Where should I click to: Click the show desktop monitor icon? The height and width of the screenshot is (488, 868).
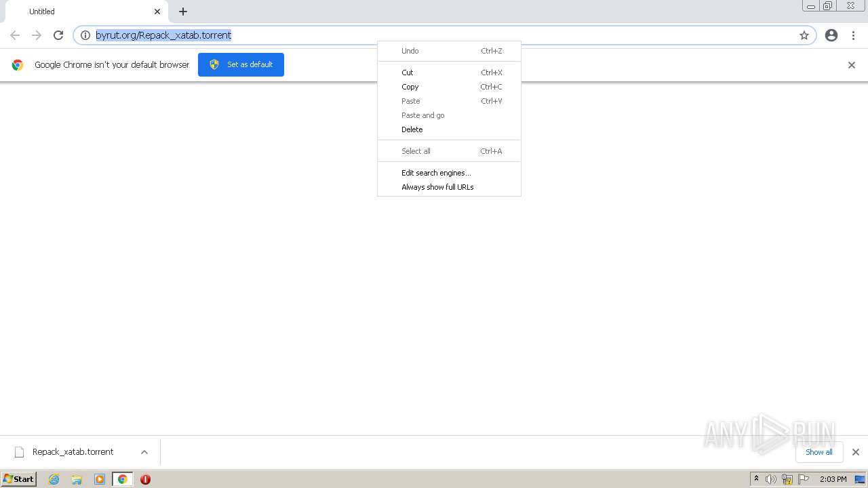[860, 479]
